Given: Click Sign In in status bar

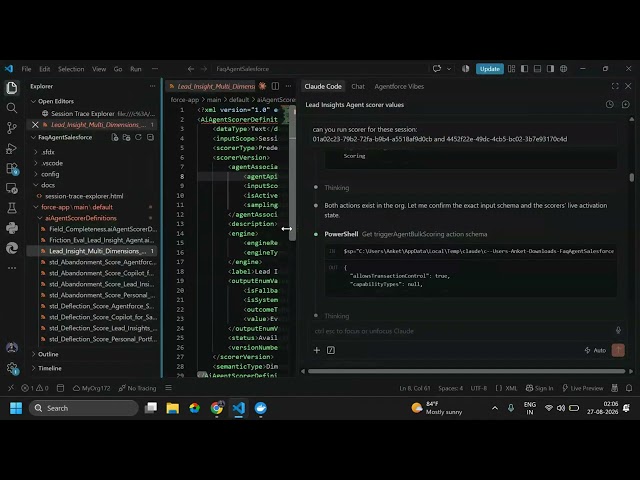Looking at the screenshot, I should (540, 388).
